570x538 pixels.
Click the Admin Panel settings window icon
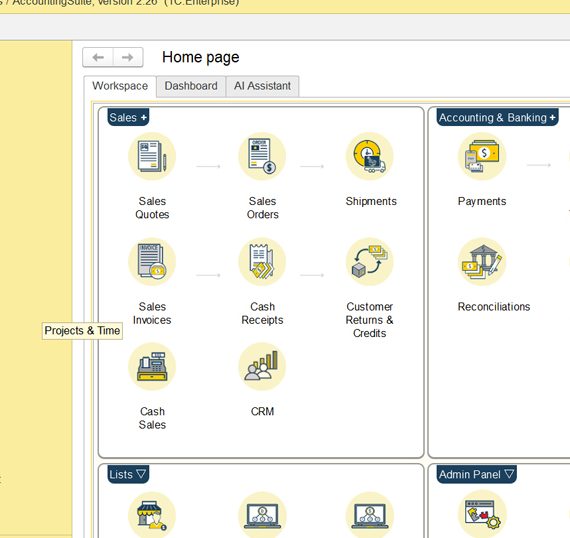[x=482, y=514]
